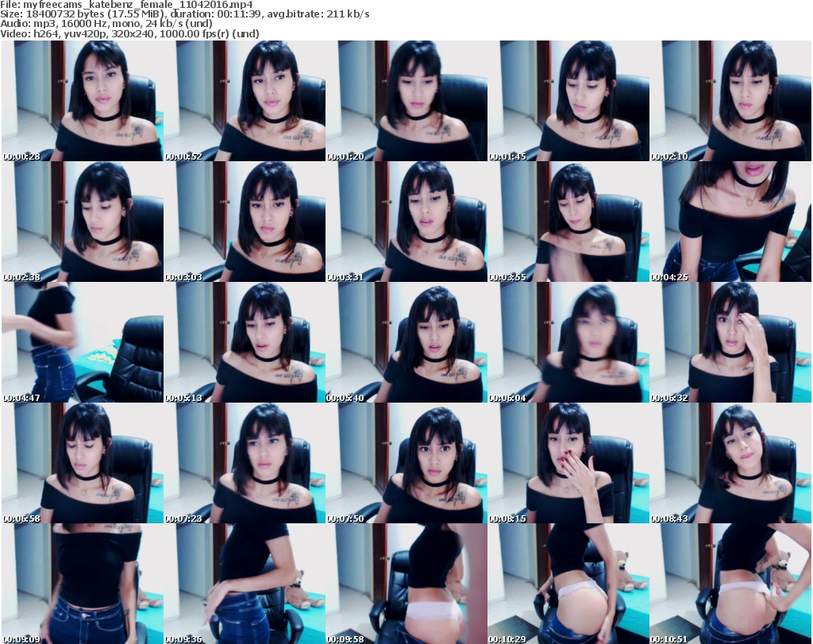Choose the frame at 00:05:40

click(x=406, y=342)
